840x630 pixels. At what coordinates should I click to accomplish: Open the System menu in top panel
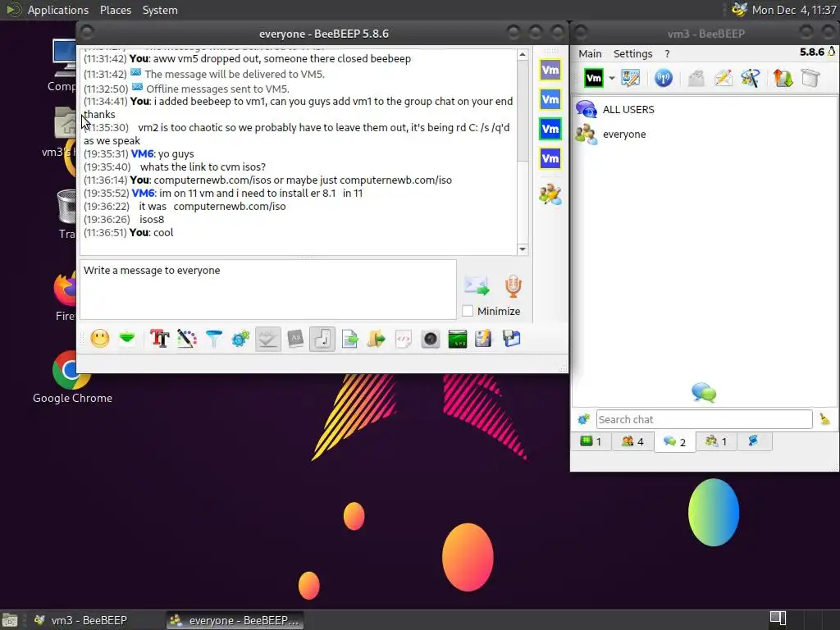[x=160, y=10]
